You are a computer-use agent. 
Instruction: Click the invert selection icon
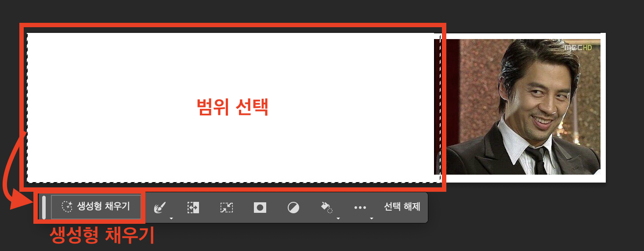pyautogui.click(x=193, y=208)
